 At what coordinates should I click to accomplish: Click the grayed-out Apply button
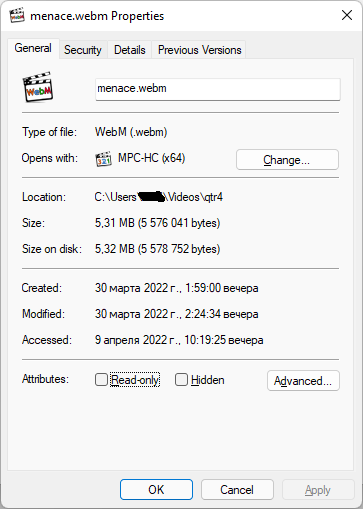[x=318, y=490]
